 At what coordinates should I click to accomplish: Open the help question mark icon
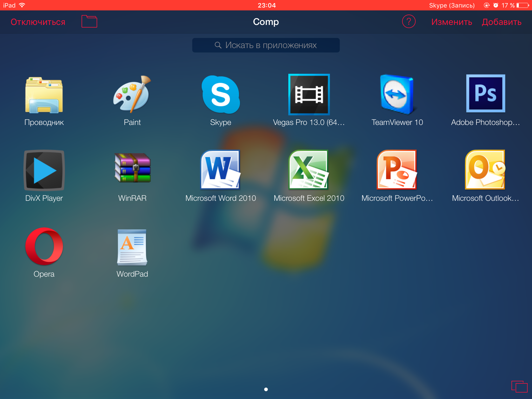coord(409,22)
